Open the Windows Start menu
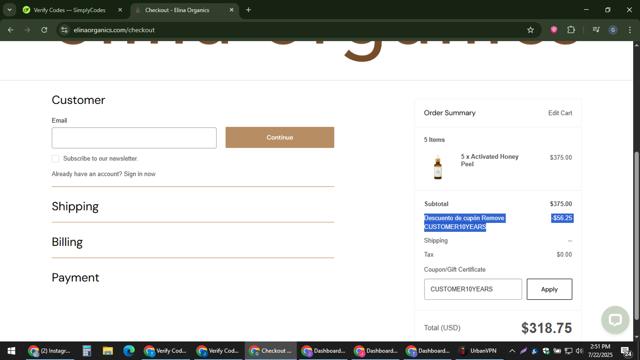640x360 pixels. click(x=11, y=351)
